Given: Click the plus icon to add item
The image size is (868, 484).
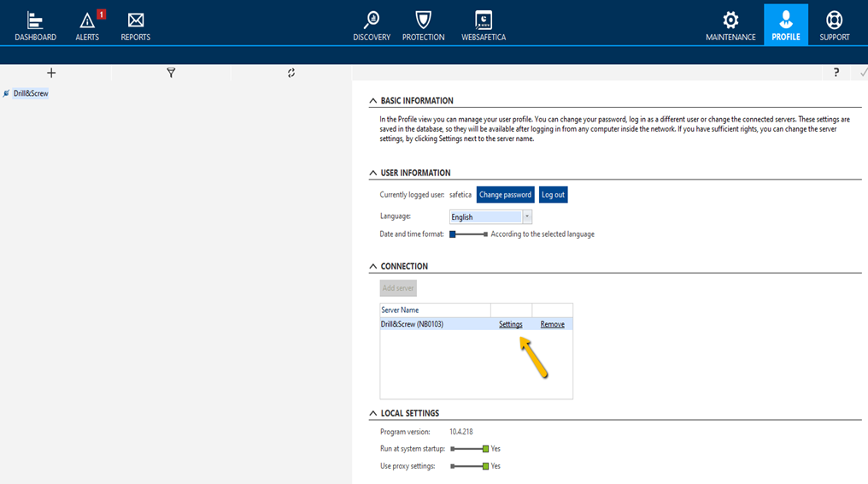Looking at the screenshot, I should coord(51,74).
